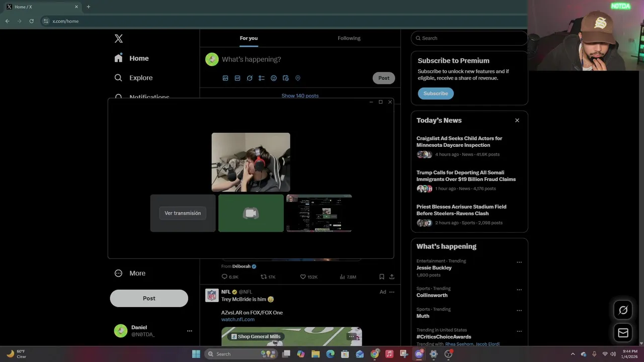This screenshot has width=644, height=362.
Task: Click the composer Post button
Action: point(384,78)
